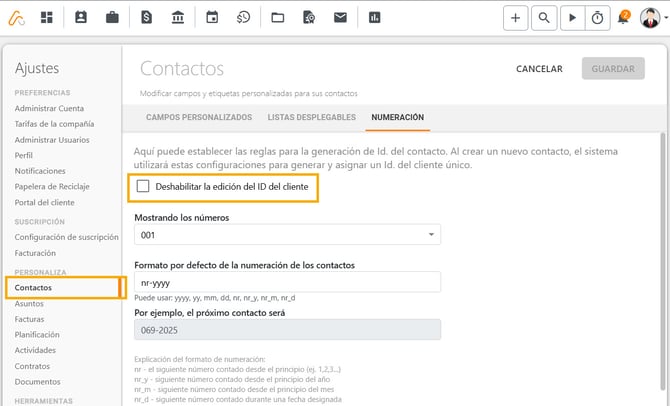This screenshot has height=406, width=670.
Task: Open Asuntos customization settings
Action: (29, 303)
